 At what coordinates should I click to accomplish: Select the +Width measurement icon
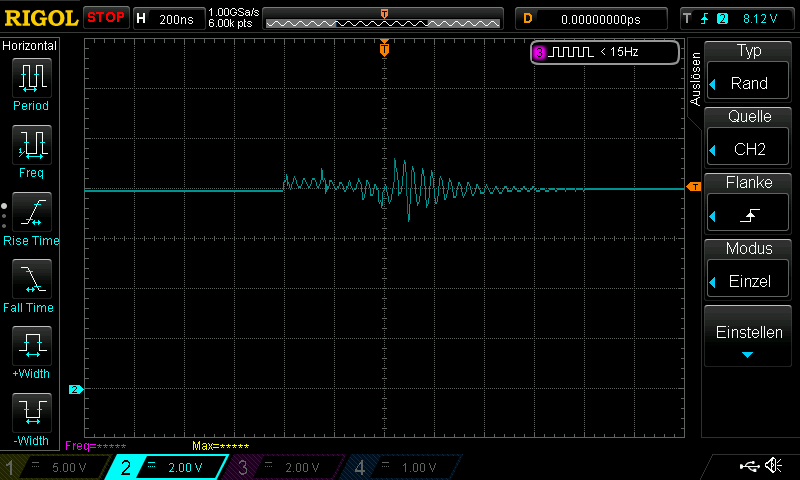(32, 345)
